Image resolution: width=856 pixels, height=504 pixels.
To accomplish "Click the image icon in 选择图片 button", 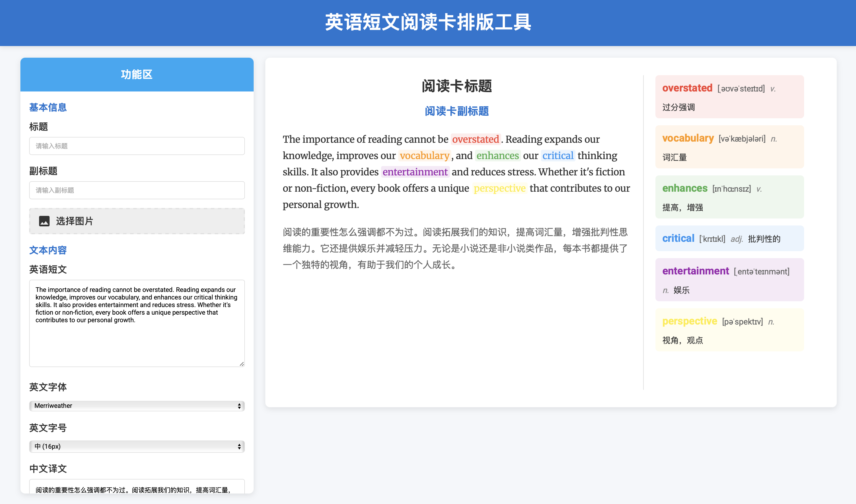I will (x=44, y=221).
